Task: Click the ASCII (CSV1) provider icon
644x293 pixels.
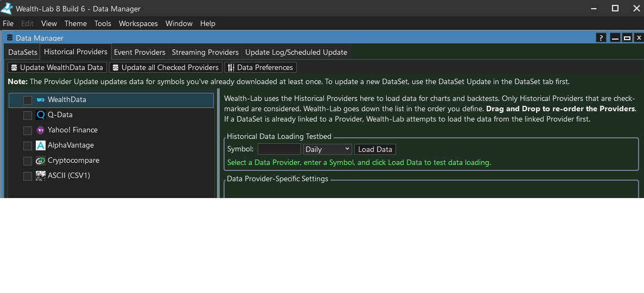Action: point(41,176)
